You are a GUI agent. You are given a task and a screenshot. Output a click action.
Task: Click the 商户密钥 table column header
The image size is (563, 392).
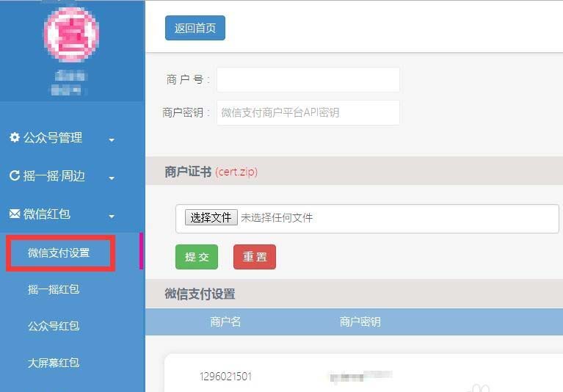coord(360,322)
